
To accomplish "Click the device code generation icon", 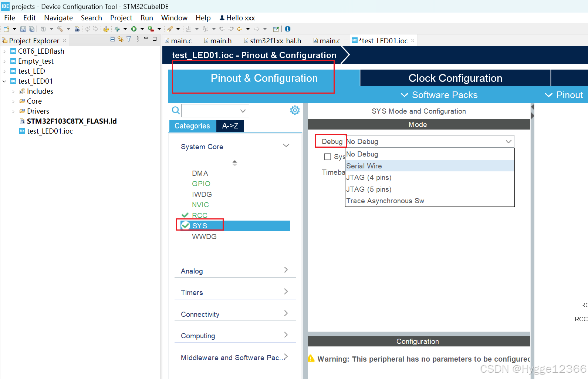I will point(106,29).
